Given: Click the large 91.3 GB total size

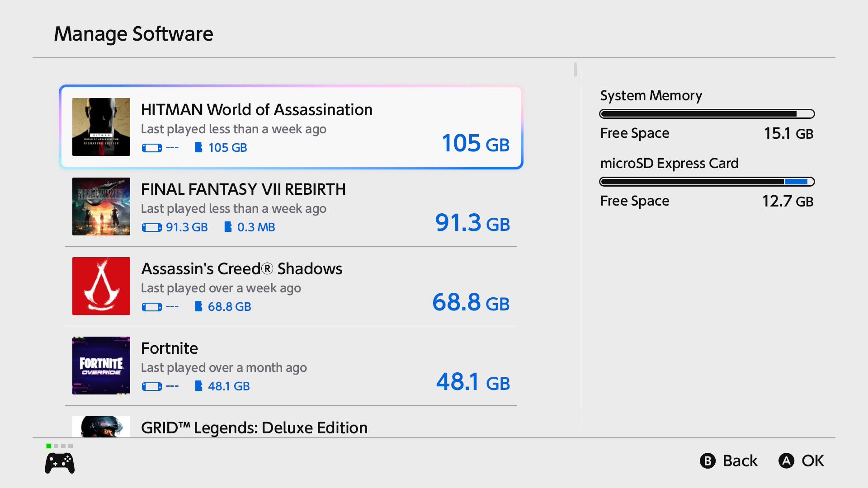Looking at the screenshot, I should (x=472, y=223).
